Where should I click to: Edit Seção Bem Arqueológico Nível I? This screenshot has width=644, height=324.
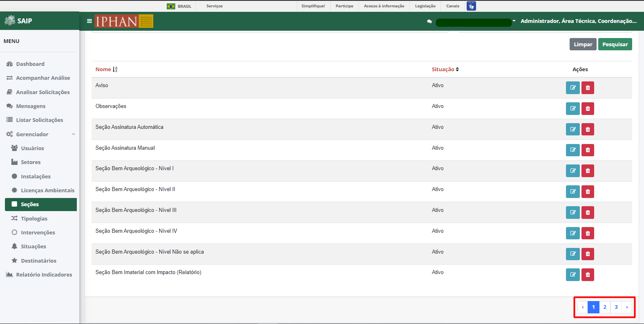572,171
